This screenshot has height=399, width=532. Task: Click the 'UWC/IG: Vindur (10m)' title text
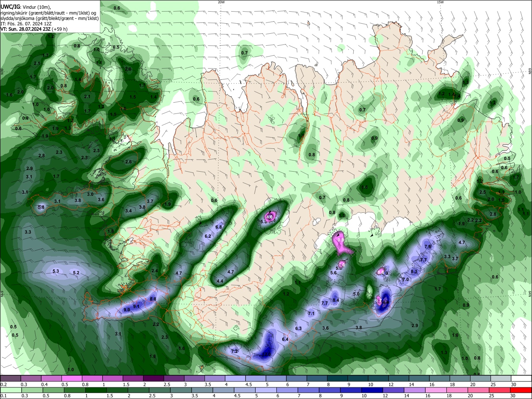[x=26, y=7]
